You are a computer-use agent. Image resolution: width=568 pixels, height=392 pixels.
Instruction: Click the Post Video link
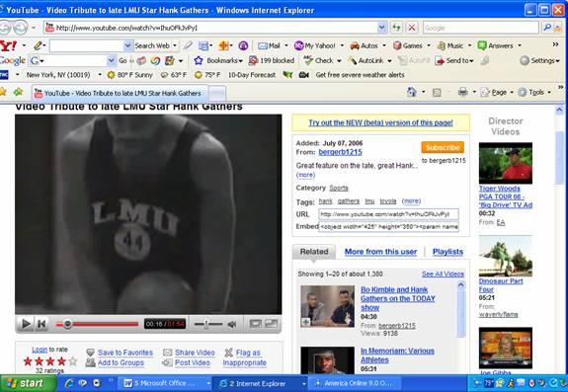[193, 362]
